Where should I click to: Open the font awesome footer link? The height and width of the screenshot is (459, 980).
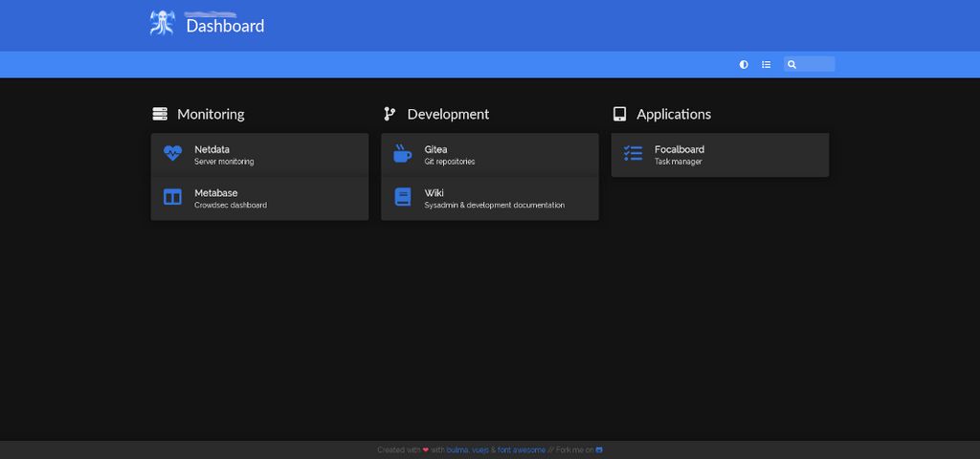click(522, 449)
